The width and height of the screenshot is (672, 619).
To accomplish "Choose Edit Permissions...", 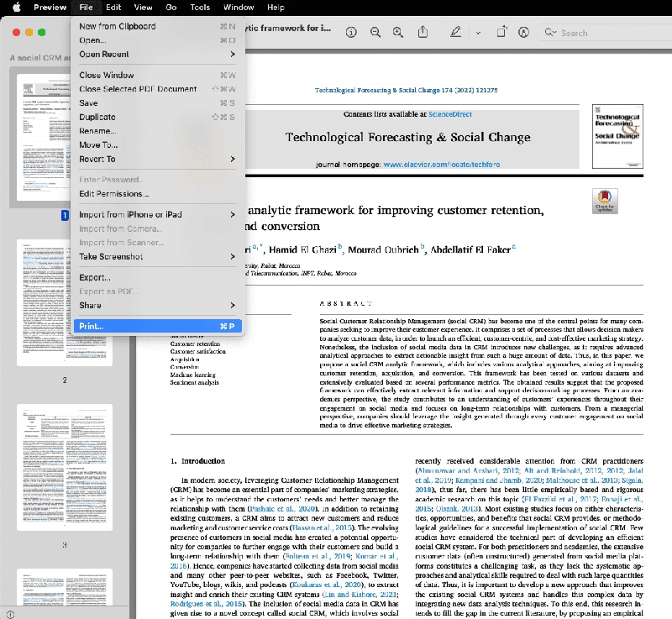I will pos(158,194).
